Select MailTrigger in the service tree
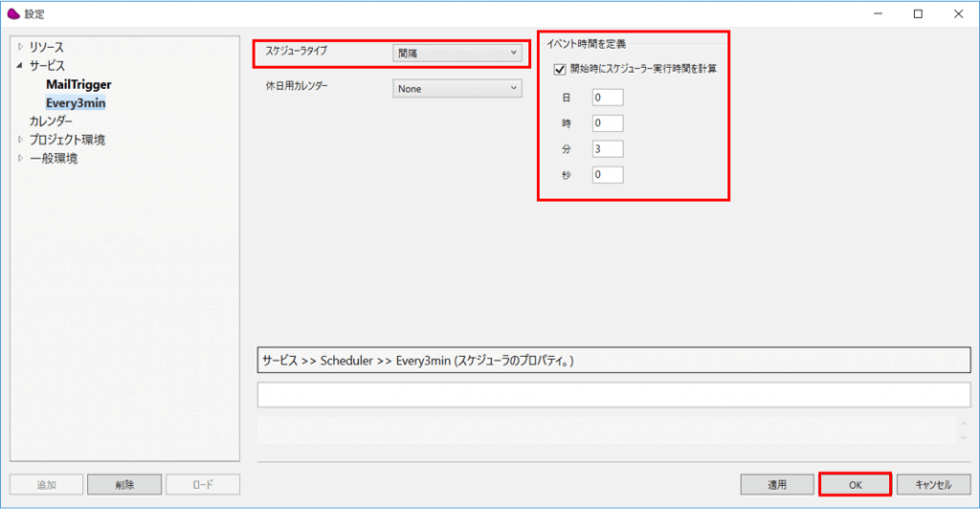Image resolution: width=980 pixels, height=509 pixels. tap(78, 84)
